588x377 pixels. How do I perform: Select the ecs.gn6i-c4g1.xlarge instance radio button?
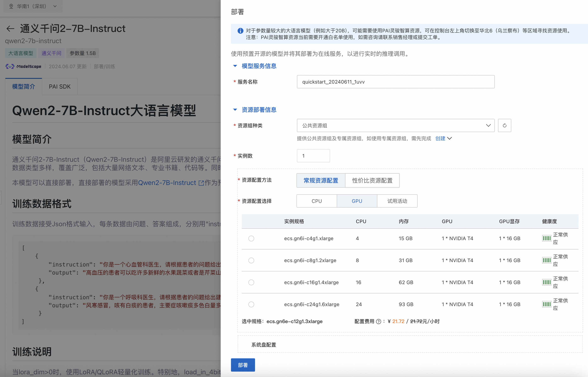pos(251,238)
